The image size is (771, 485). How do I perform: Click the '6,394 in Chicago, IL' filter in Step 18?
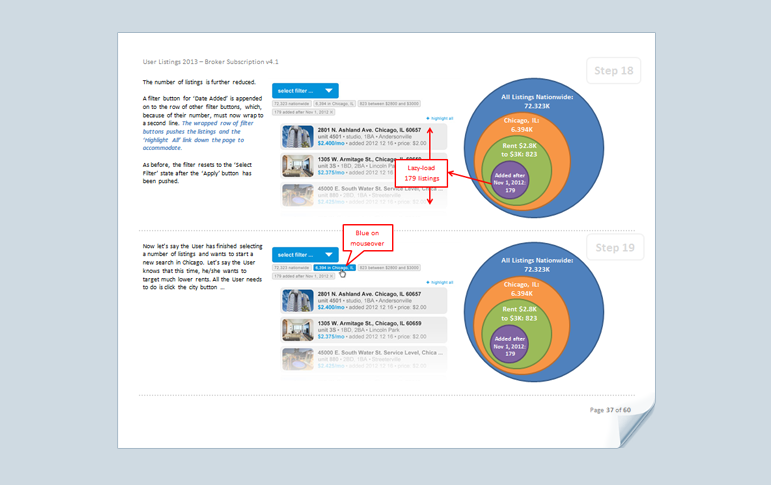point(334,104)
